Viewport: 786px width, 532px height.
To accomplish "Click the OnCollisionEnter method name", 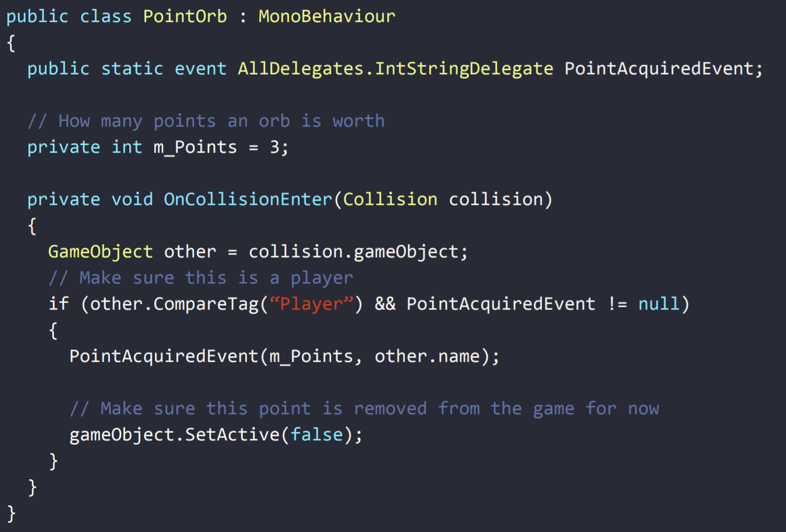I will pos(248,200).
